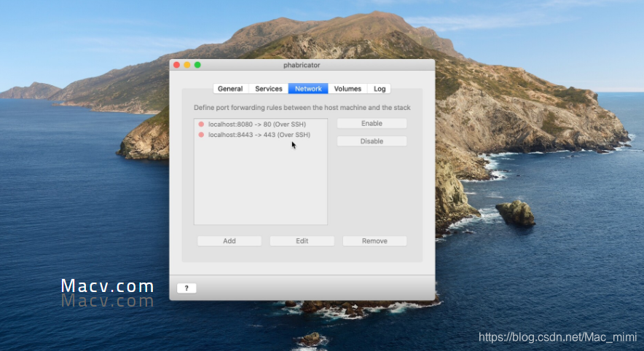Click red status dot of localhost:8443 rule
Viewport: 644px width, 351px height.
click(201, 135)
